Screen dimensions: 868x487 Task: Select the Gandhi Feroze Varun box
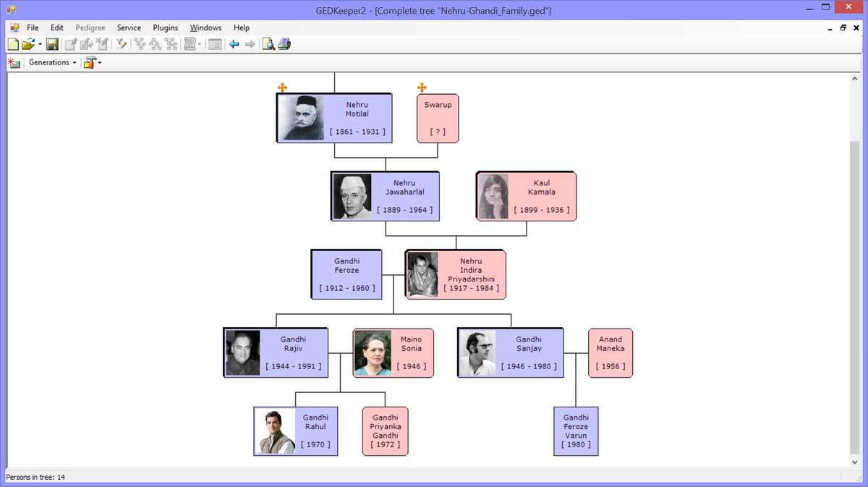click(x=576, y=431)
